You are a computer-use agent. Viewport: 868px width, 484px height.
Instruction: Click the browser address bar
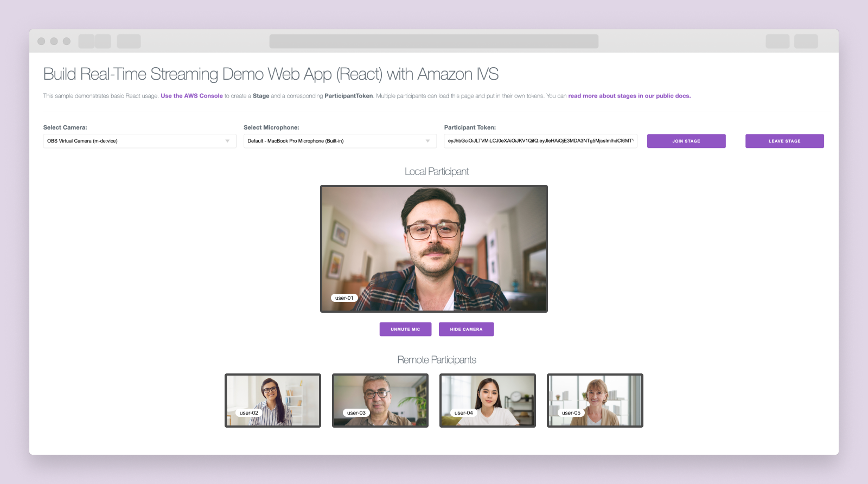click(434, 41)
